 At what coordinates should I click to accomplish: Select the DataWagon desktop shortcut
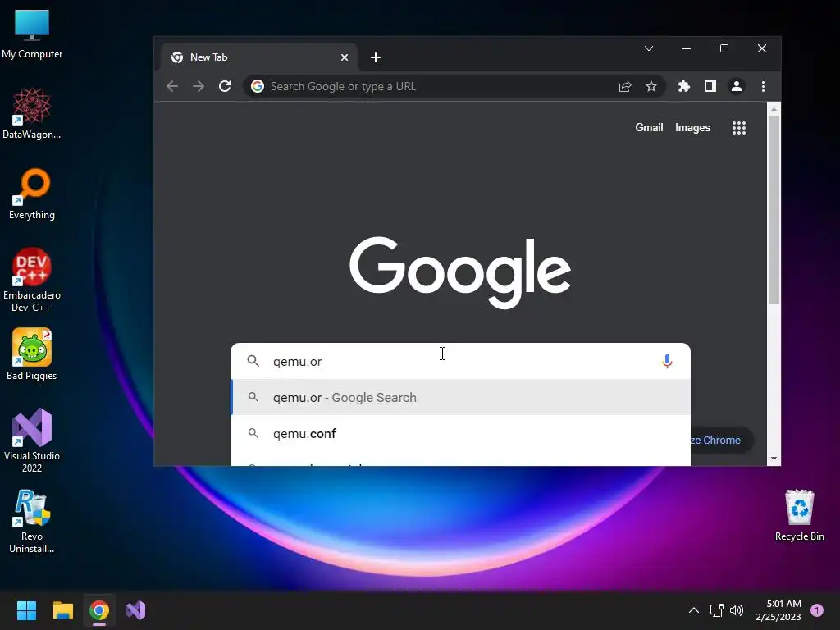(32, 113)
